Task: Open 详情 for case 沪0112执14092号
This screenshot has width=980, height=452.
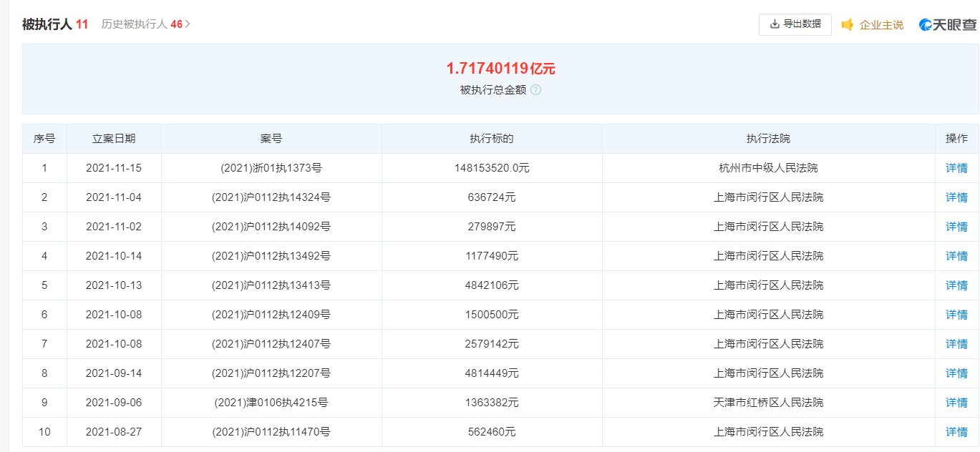Action: (956, 227)
